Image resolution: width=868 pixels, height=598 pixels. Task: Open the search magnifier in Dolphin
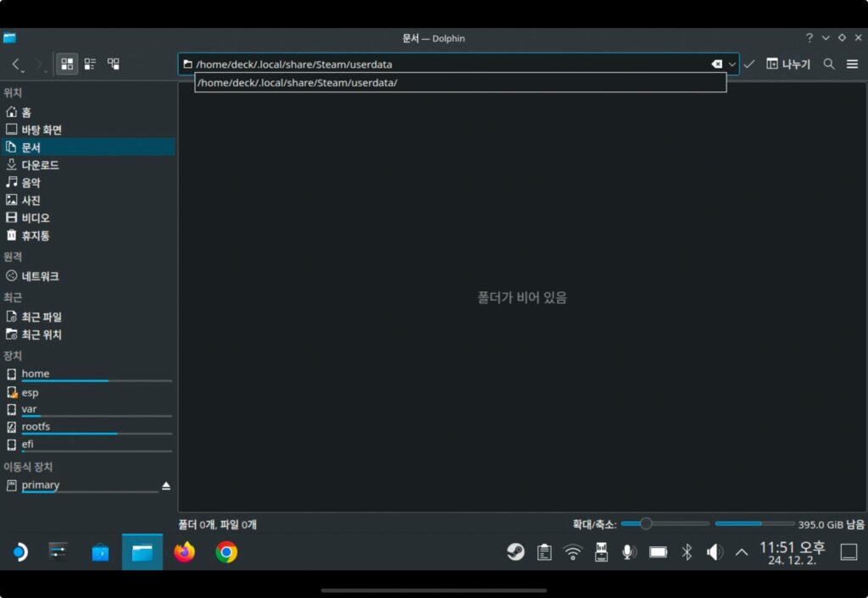pos(829,64)
